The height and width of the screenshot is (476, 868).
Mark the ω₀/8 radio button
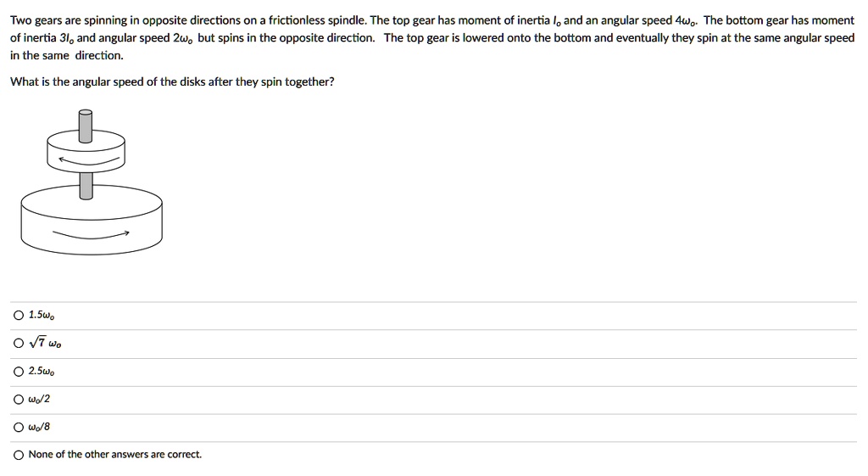click(18, 427)
